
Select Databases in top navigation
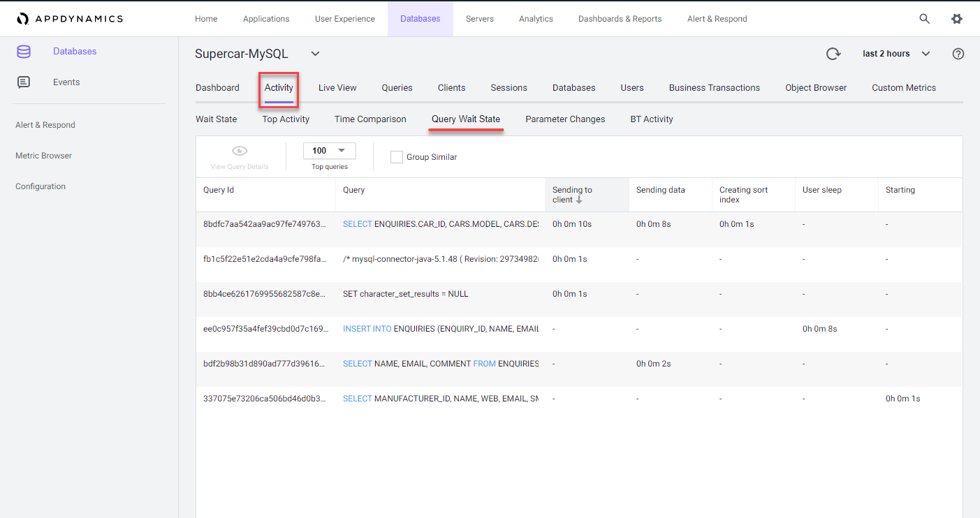[x=420, y=19]
